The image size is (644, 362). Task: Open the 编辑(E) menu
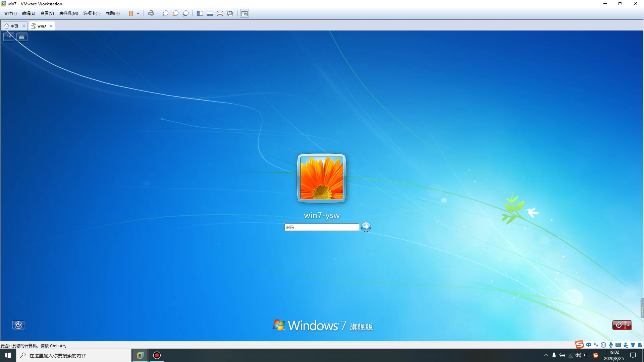29,13
